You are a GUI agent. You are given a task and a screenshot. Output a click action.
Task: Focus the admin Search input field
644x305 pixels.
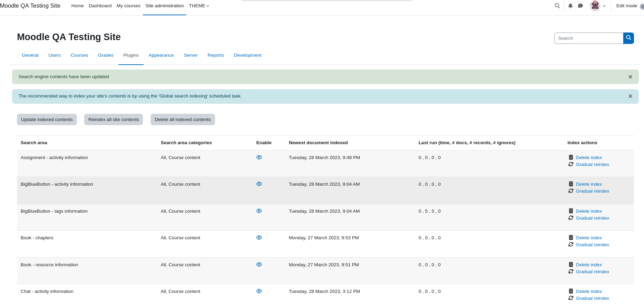point(589,38)
